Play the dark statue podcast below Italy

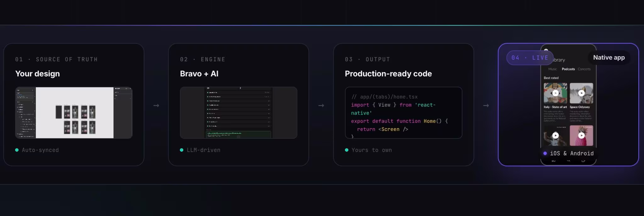(x=556, y=135)
